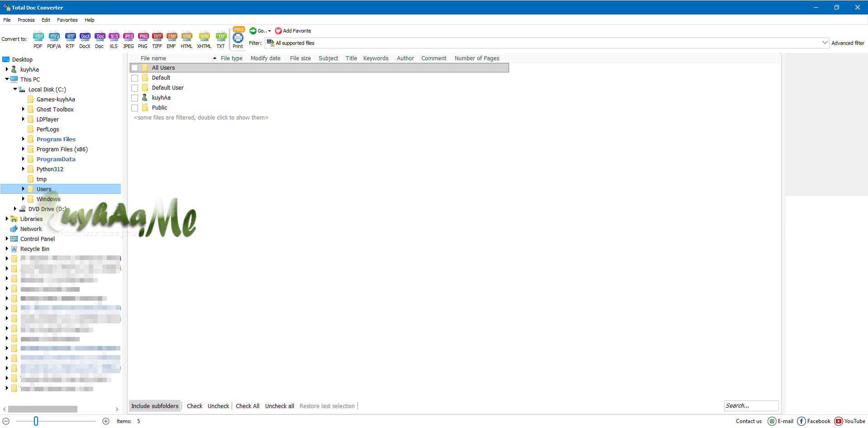Tick the Default folder checkbox
Screen dimensions: 868x428
(x=135, y=78)
